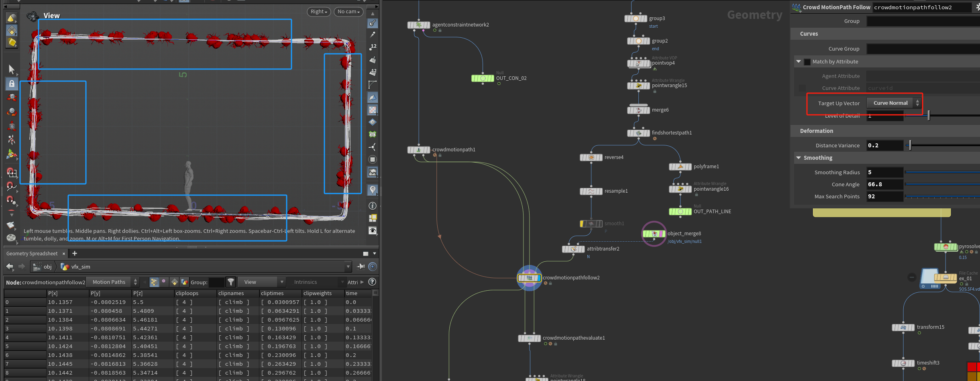This screenshot has height=381, width=980.
Task: Toggle background image display icon
Action: coord(373,172)
